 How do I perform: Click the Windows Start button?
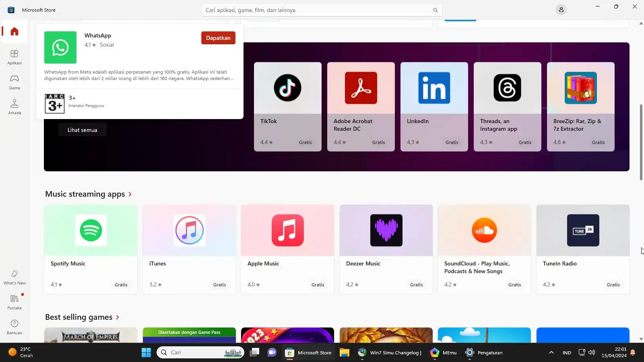click(x=146, y=353)
